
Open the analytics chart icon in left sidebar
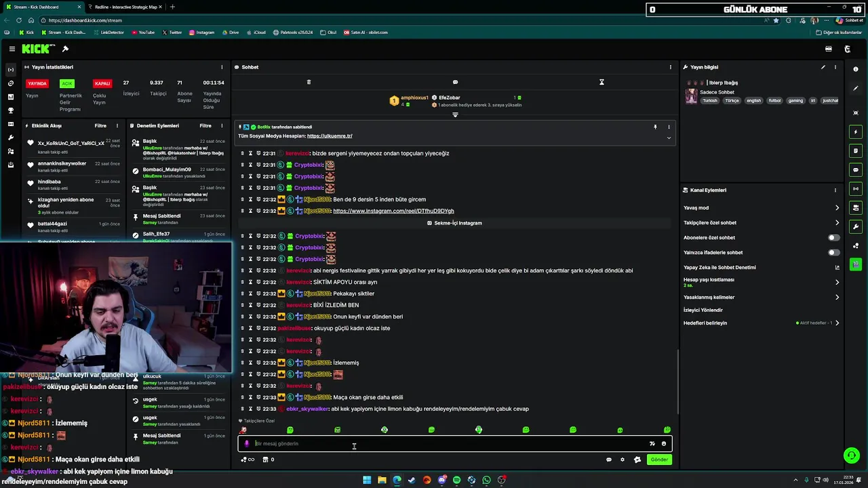[10, 97]
